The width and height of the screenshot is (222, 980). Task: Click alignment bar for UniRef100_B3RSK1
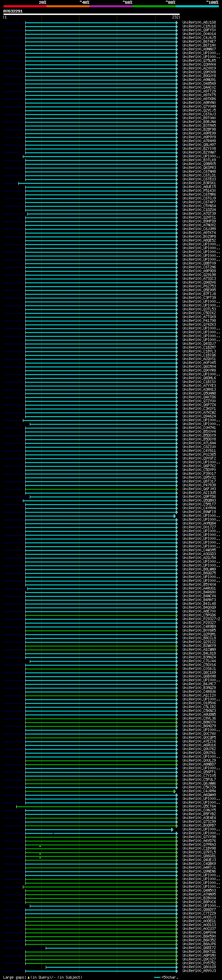click(x=98, y=183)
